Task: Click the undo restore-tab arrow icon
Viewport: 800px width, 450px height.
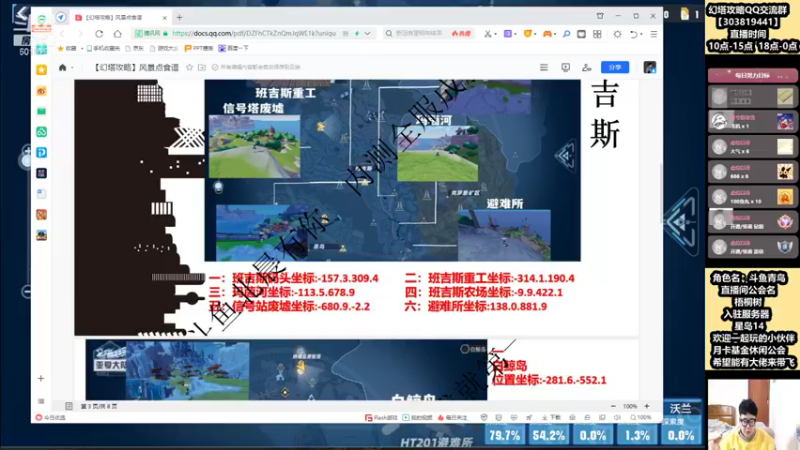Action: [634, 34]
